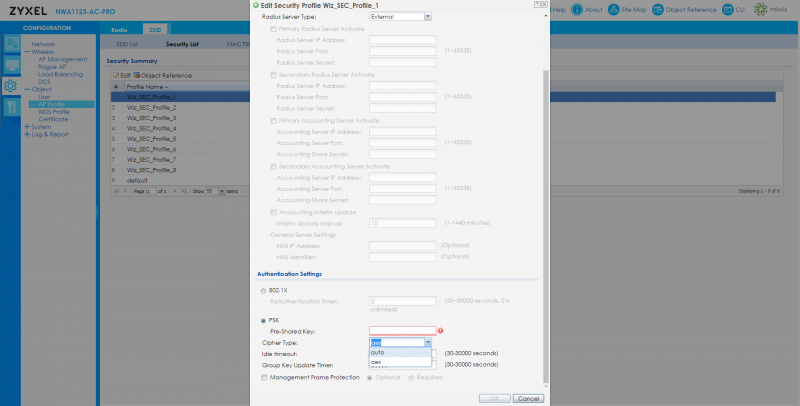800x406 pixels.
Task: Open the Security List sub-tab
Action: (182, 44)
